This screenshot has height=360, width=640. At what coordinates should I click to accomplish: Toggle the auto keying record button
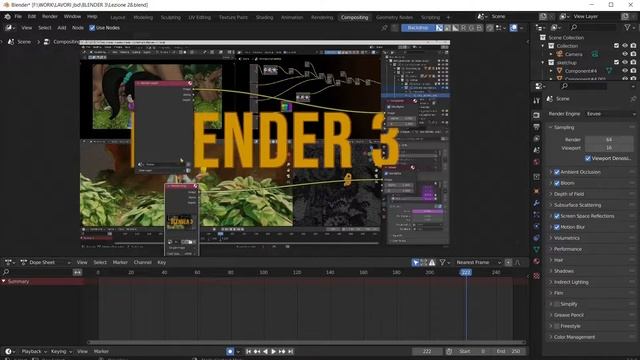[230, 351]
